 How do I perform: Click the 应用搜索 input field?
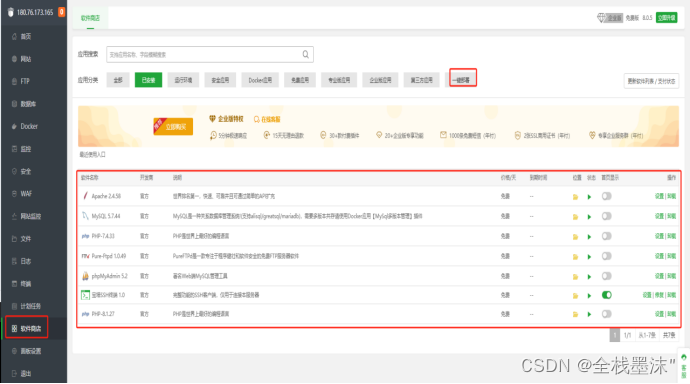pyautogui.click(x=210, y=55)
